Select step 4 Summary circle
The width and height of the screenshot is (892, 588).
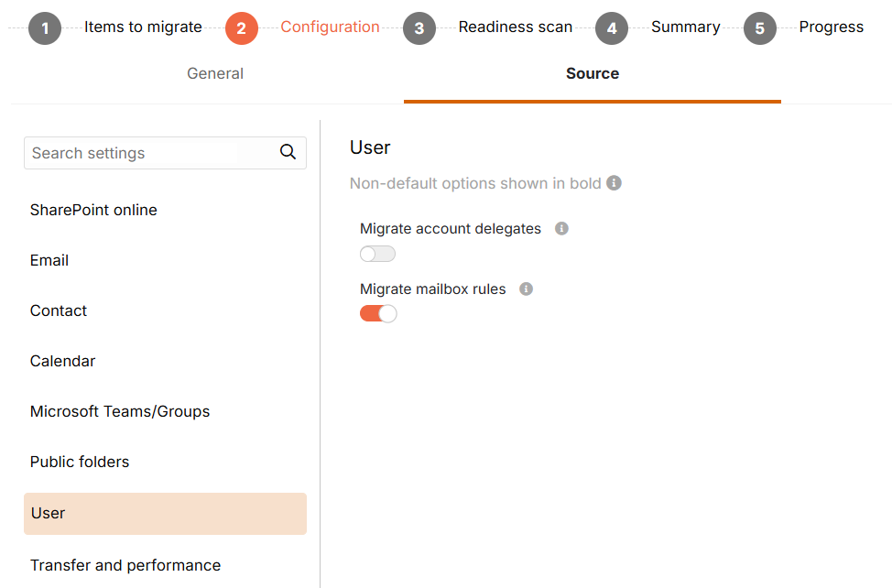click(612, 27)
